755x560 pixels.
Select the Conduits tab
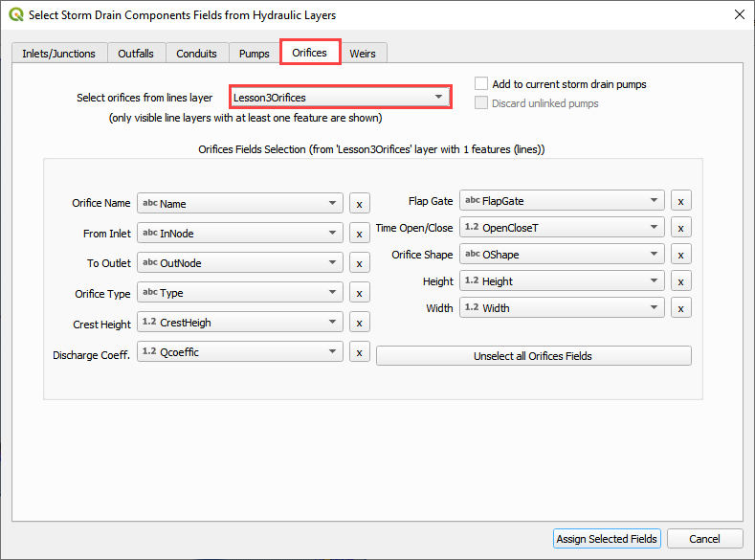tap(196, 54)
